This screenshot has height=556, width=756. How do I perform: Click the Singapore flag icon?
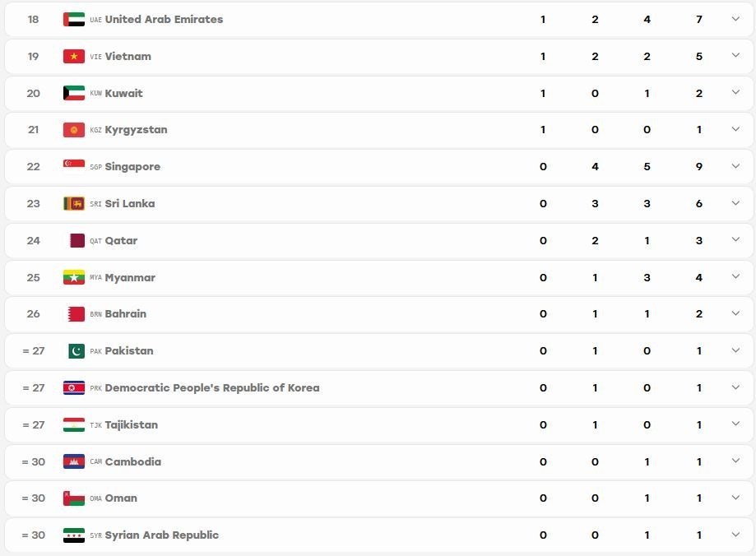click(x=74, y=164)
